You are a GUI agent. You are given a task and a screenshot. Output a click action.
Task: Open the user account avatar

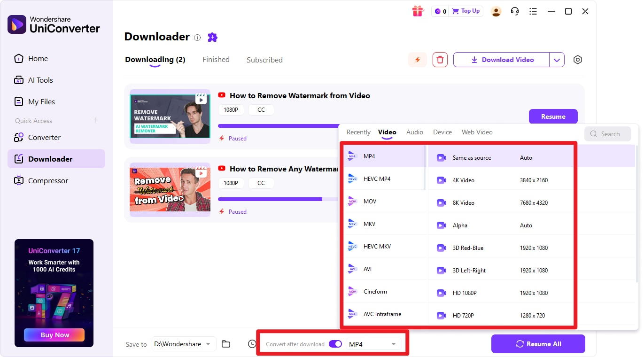point(496,11)
